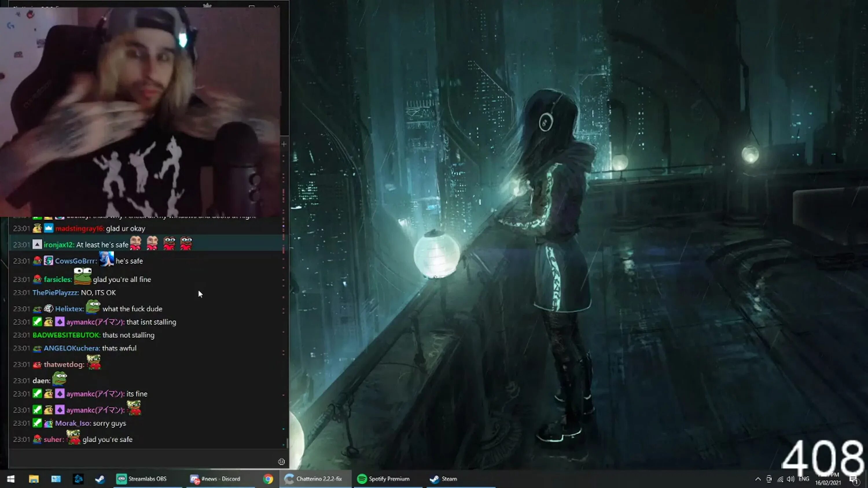Screen dimensions: 868x488
Task: Click the Morak_Iso username in chat
Action: point(73,423)
